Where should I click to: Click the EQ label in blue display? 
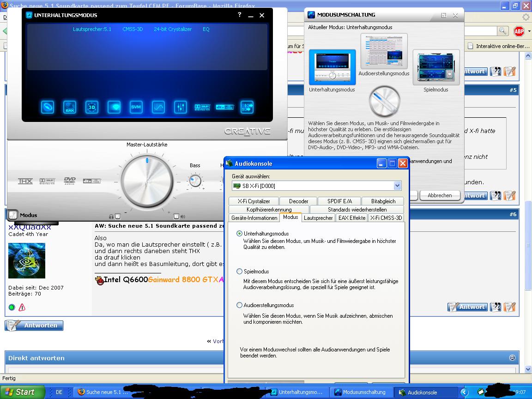(206, 29)
